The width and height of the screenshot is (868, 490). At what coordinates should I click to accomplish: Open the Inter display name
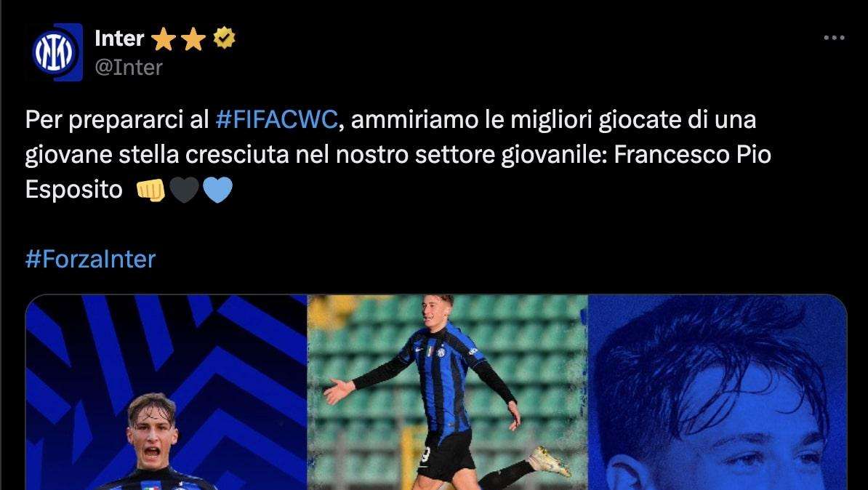pyautogui.click(x=119, y=39)
